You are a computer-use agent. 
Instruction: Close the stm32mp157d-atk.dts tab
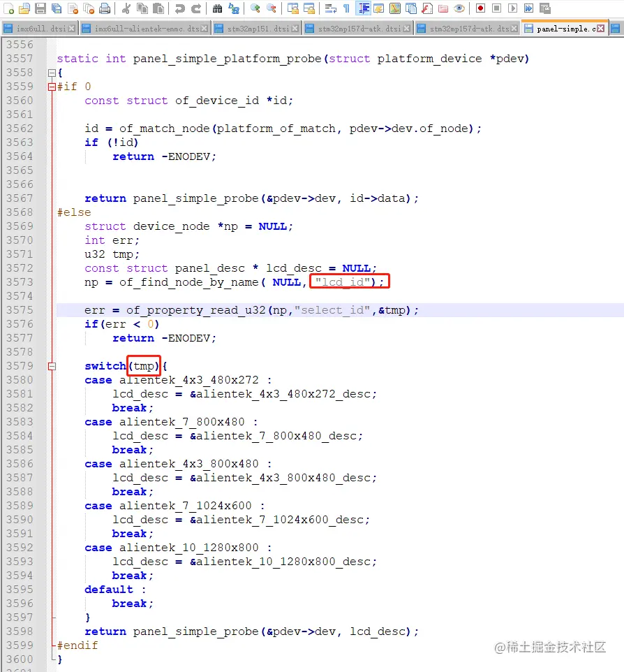pyautogui.click(x=514, y=28)
